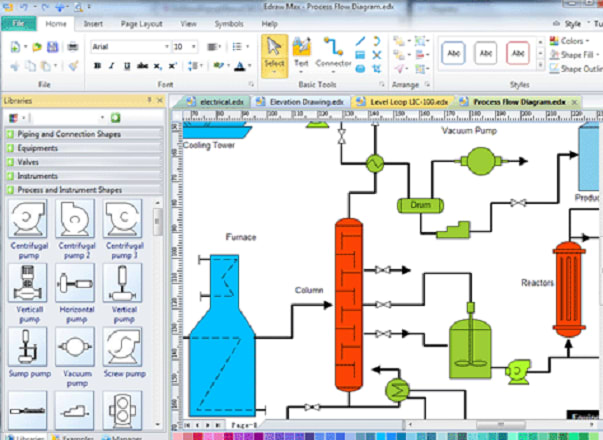Activate the Select tool
Image resolution: width=603 pixels, height=440 pixels.
point(274,53)
